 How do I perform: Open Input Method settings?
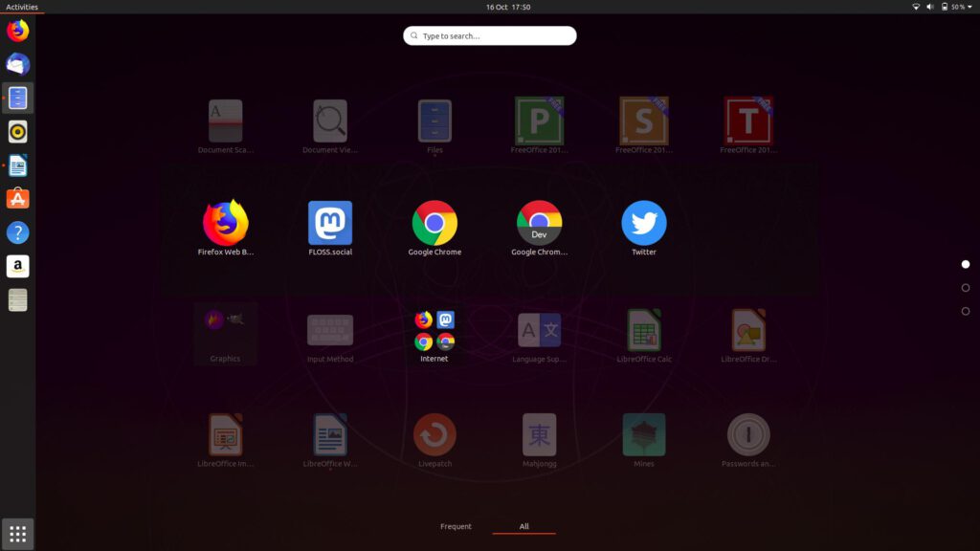pyautogui.click(x=330, y=330)
